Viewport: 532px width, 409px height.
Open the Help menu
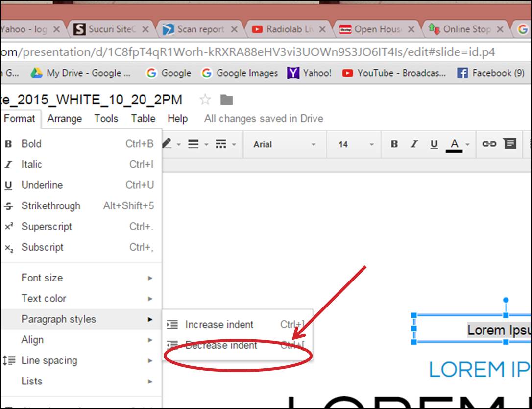pos(177,119)
